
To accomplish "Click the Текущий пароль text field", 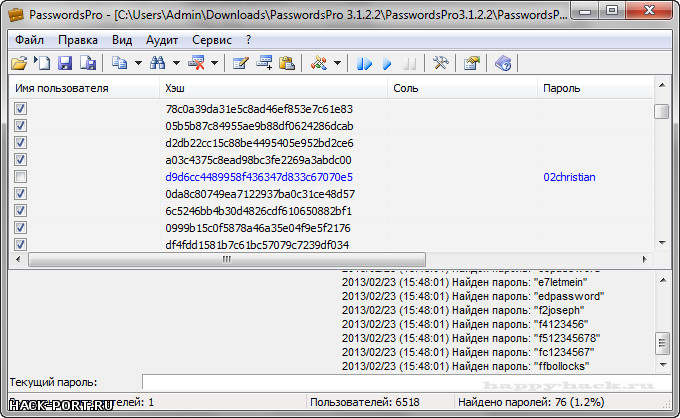I will pyautogui.click(x=406, y=382).
